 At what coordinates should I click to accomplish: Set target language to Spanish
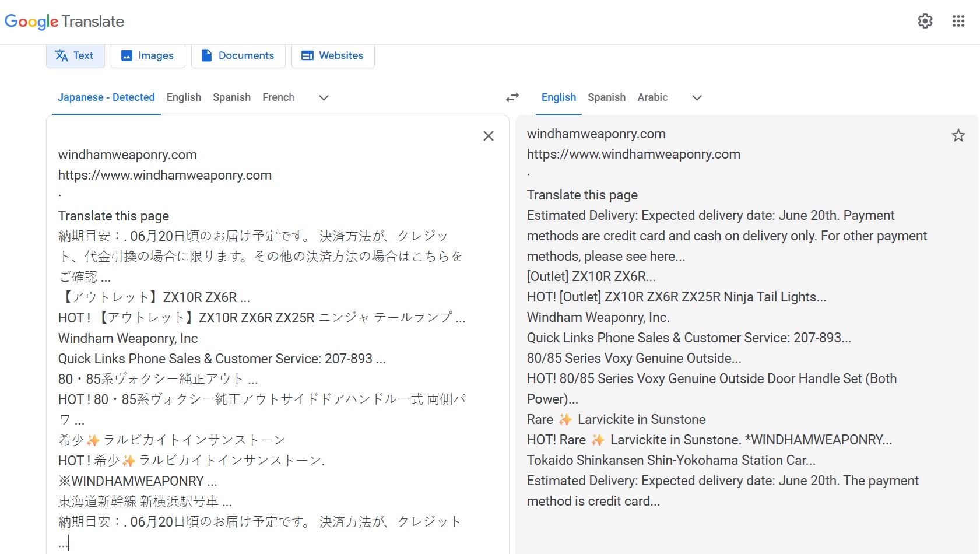[606, 97]
